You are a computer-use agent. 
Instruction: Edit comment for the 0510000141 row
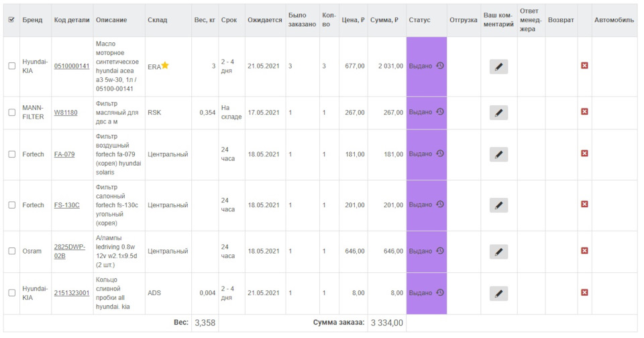click(x=498, y=66)
